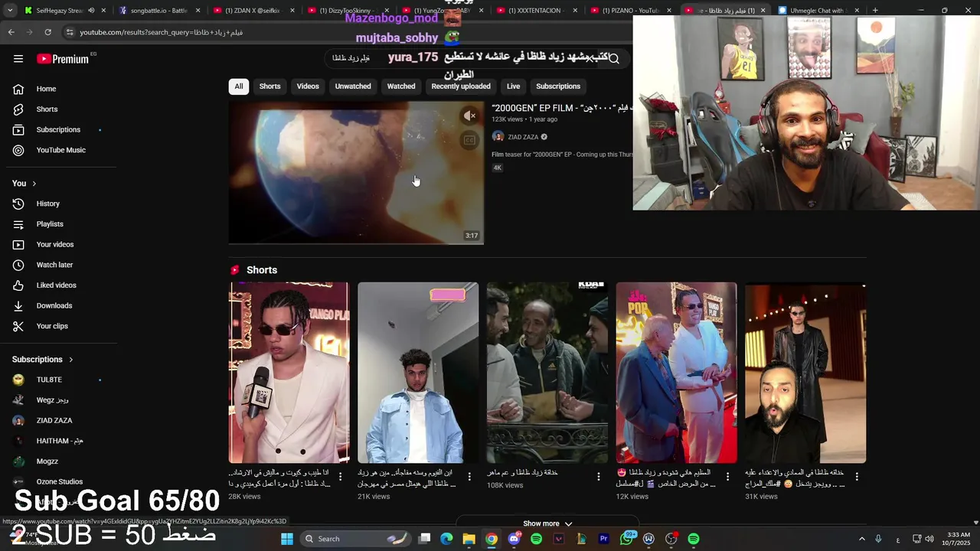The width and height of the screenshot is (980, 551).
Task: Open the white suit interview short
Action: [289, 373]
